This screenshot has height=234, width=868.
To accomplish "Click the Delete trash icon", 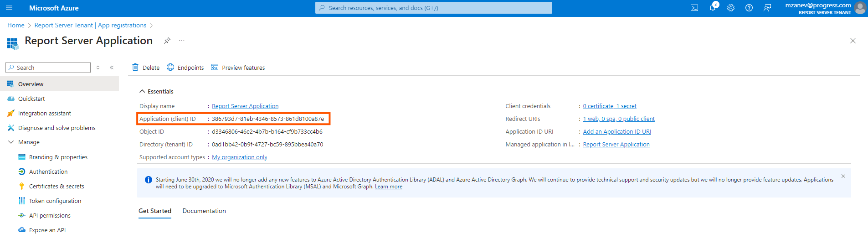I will point(135,67).
